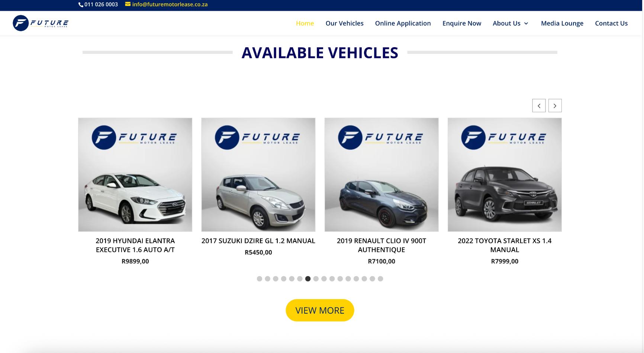This screenshot has height=353, width=644.
Task: Click the phone icon beside 011 026 0003
Action: (81, 4)
